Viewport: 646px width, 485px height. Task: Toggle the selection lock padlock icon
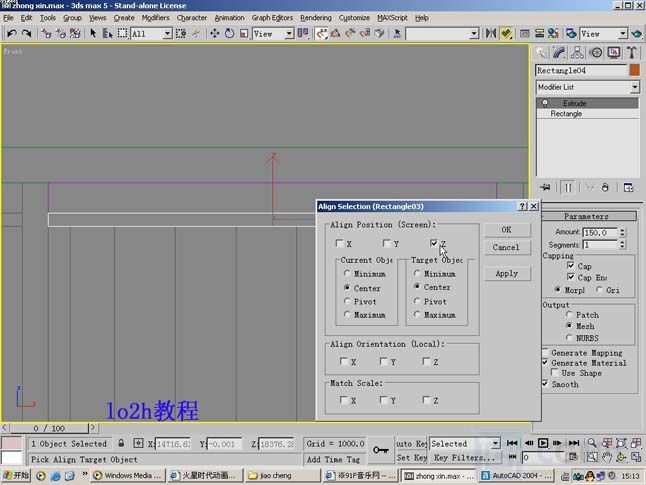click(121, 443)
